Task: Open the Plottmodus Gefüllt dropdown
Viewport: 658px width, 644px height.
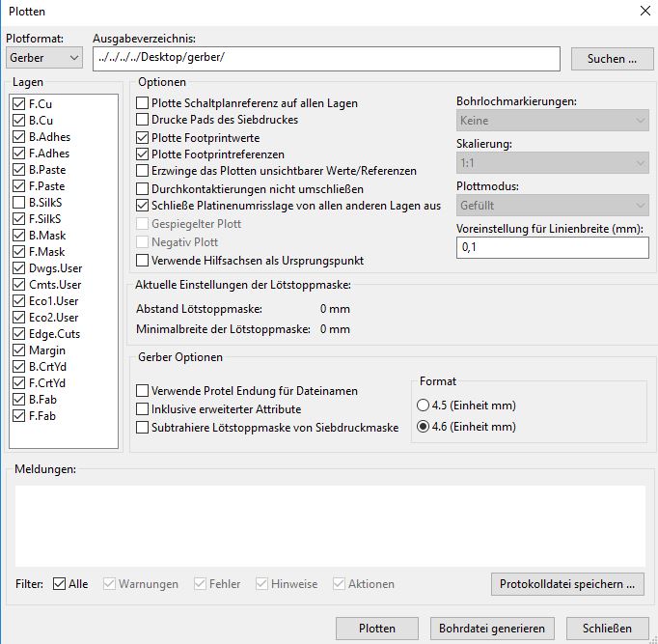Action: 552,206
